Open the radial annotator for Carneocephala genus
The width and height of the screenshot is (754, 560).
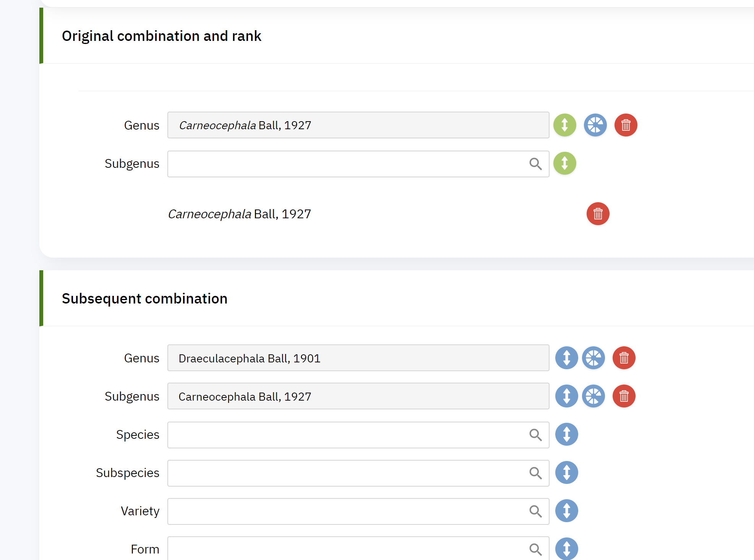coord(595,125)
